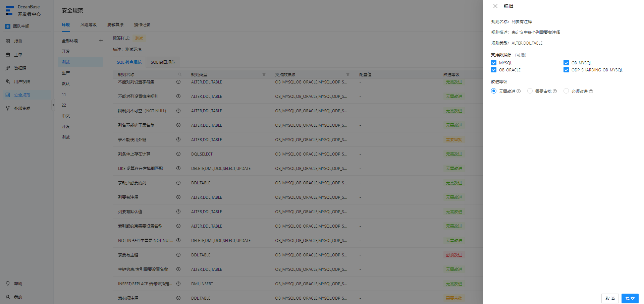Click the 取消 cancel button
644x304 pixels.
(x=610, y=298)
